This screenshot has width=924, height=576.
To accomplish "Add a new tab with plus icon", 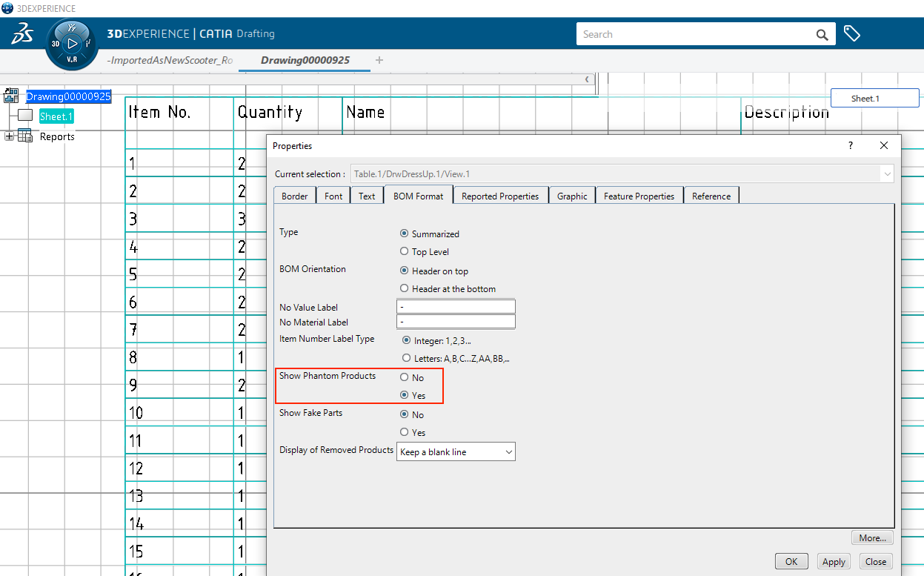I will pyautogui.click(x=379, y=60).
